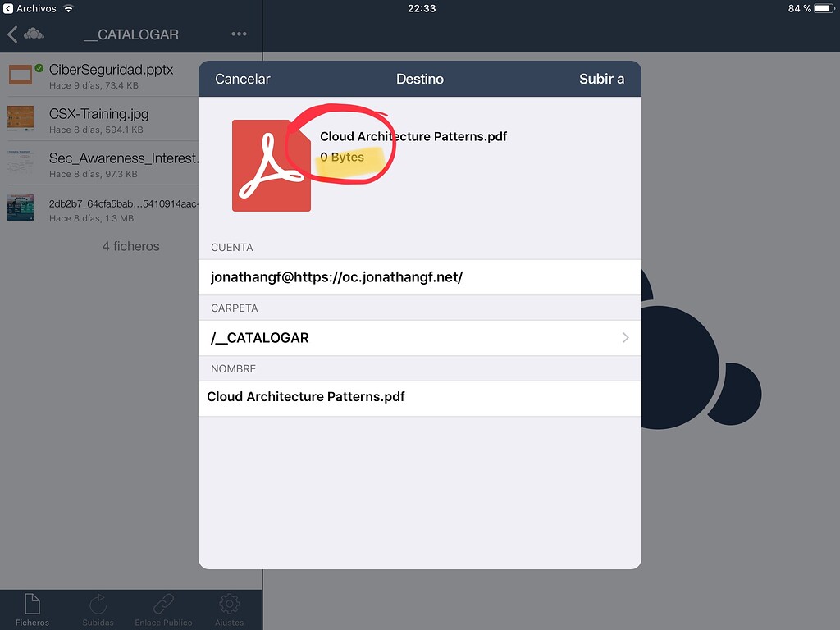
Task: Return to Archivos via the top-left back control
Action: pyautogui.click(x=7, y=8)
